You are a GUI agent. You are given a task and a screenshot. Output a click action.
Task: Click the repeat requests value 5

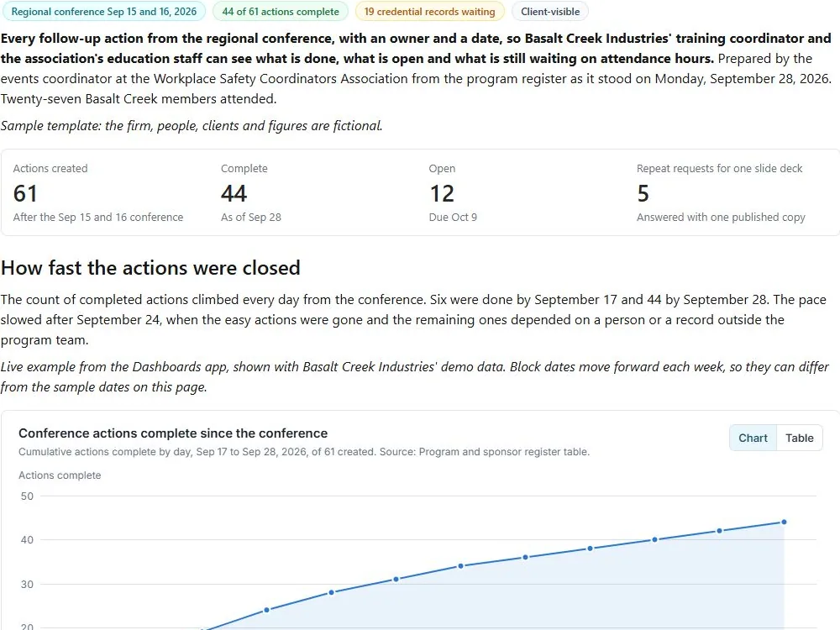pos(643,193)
